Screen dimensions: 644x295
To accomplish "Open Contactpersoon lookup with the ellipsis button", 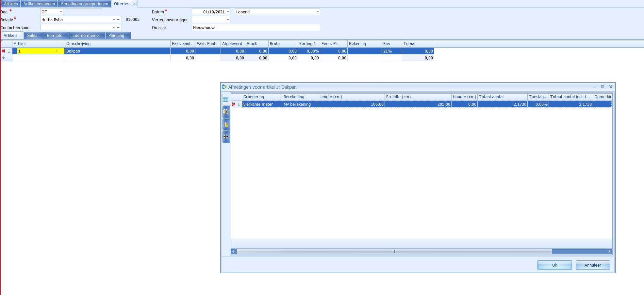I will point(119,27).
